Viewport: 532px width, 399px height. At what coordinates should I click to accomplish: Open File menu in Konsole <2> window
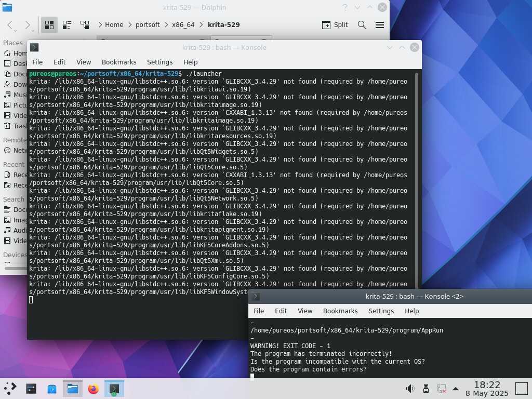pyautogui.click(x=259, y=311)
